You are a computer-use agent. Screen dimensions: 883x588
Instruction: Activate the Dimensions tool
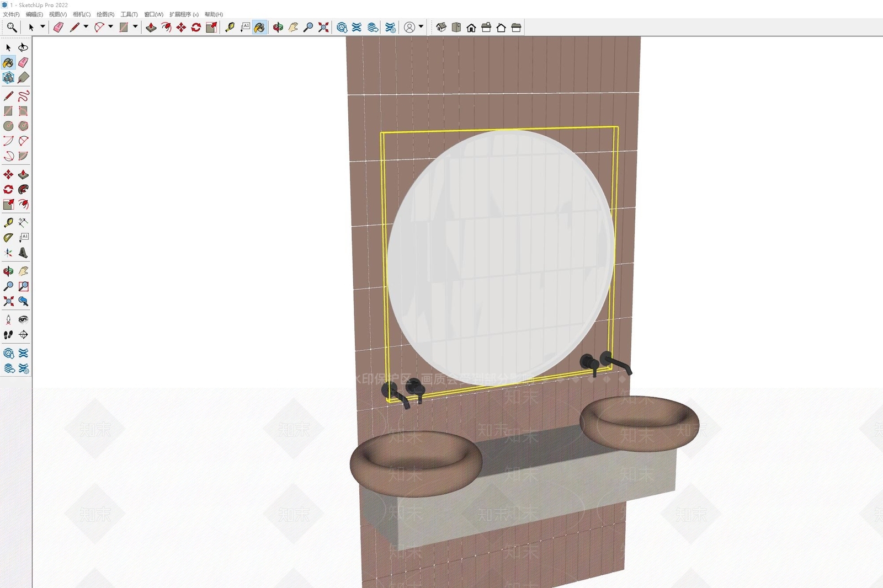pyautogui.click(x=23, y=222)
